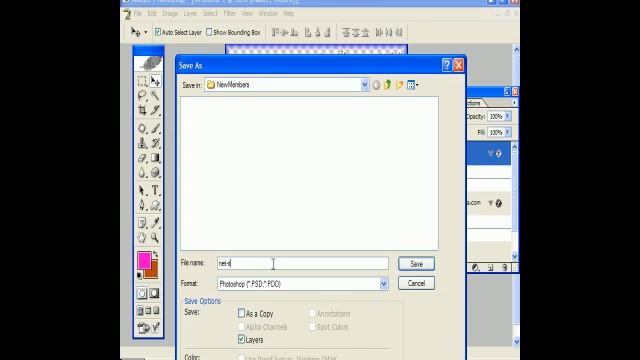Click the Save button
Screen dimensions: 640x360
[416, 264]
